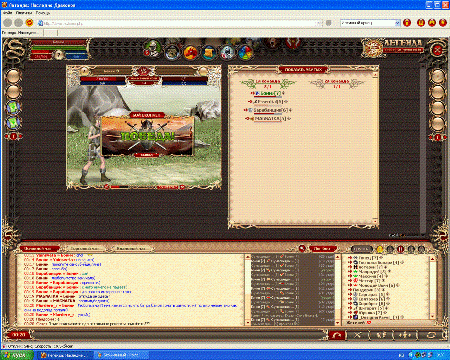The width and height of the screenshot is (450, 360).
Task: Select the multicolored orb icon in top bar
Action: click(x=245, y=53)
